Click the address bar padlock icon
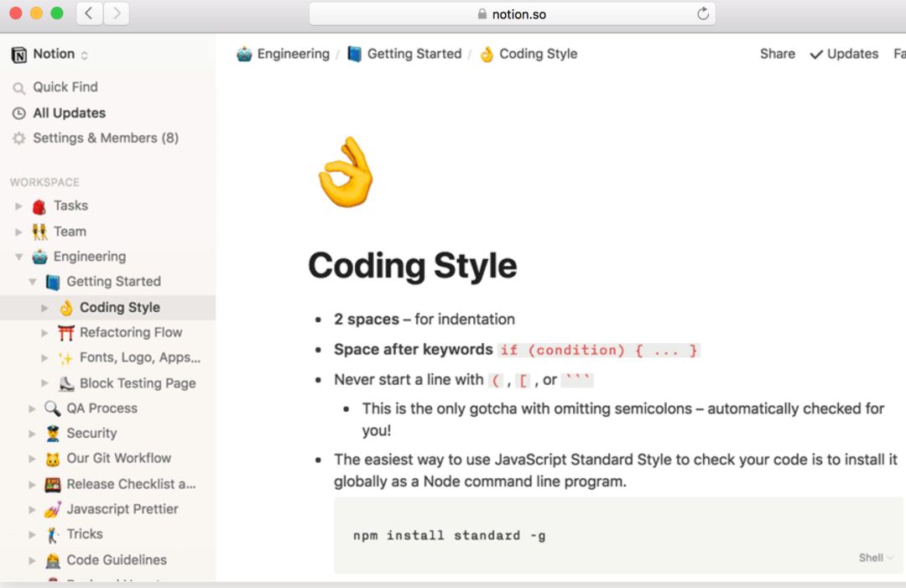The height and width of the screenshot is (588, 906). [482, 14]
